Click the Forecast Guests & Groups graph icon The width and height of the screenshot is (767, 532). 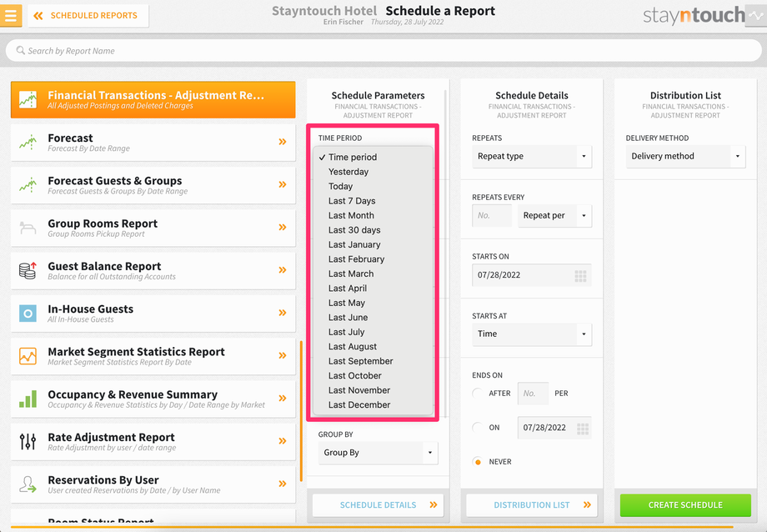[x=28, y=185]
